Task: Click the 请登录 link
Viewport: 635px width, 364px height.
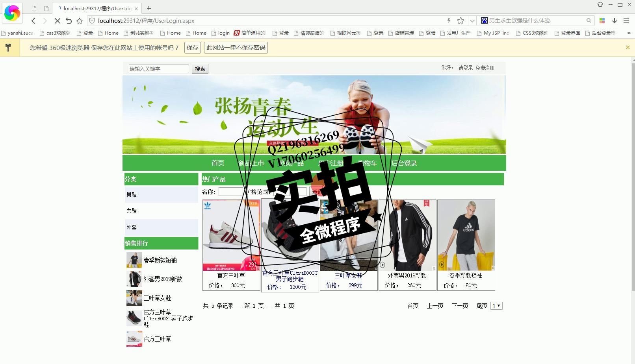Action: tap(466, 68)
